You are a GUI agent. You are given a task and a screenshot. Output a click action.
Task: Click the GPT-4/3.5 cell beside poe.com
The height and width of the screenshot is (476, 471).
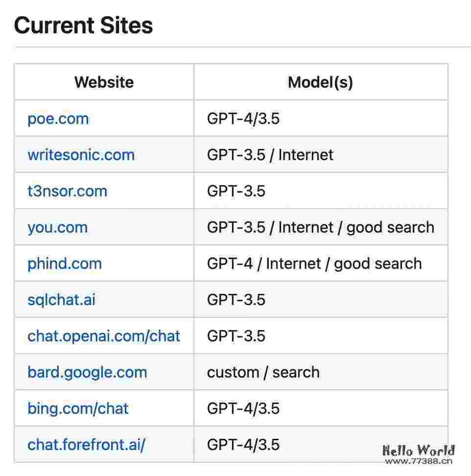pos(243,119)
